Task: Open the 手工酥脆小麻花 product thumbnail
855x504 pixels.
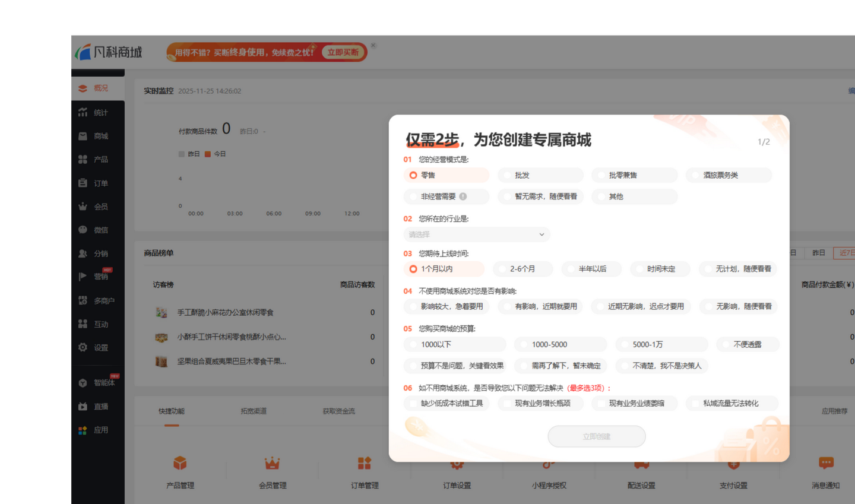Action: [161, 312]
